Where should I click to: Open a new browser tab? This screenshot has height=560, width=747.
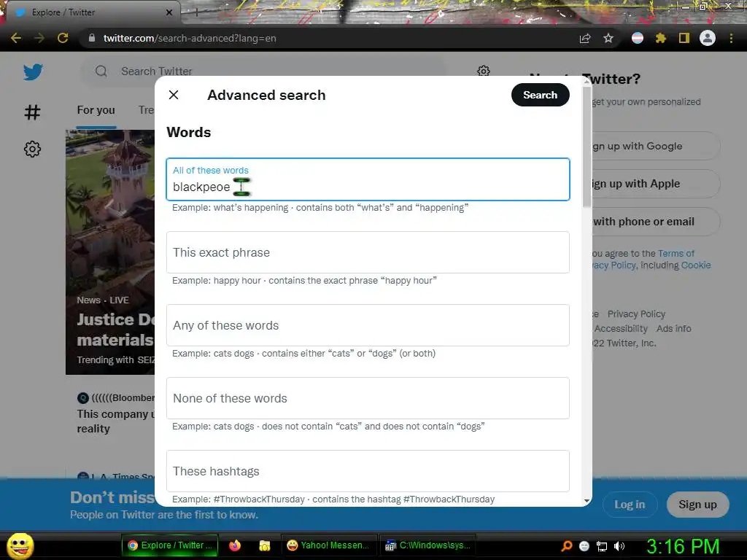coord(196,13)
